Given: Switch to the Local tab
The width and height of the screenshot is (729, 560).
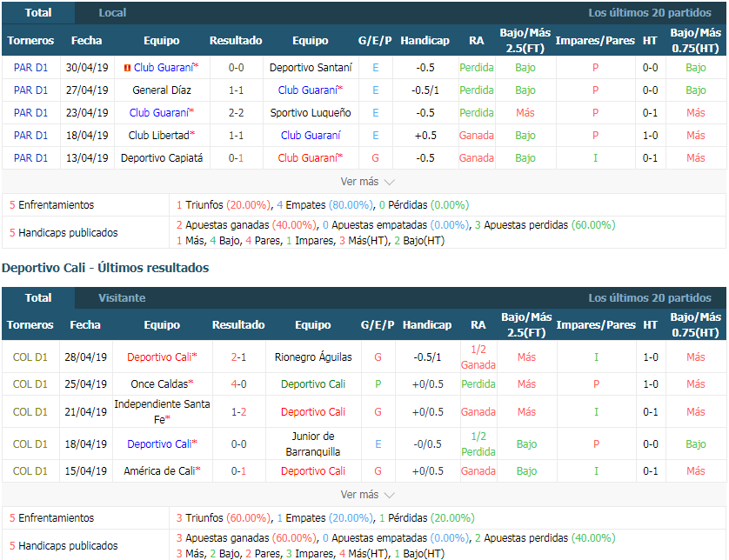Looking at the screenshot, I should click(112, 12).
